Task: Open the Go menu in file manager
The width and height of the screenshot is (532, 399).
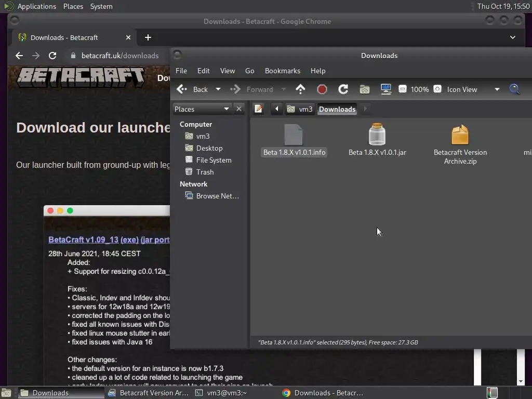Action: pos(250,71)
